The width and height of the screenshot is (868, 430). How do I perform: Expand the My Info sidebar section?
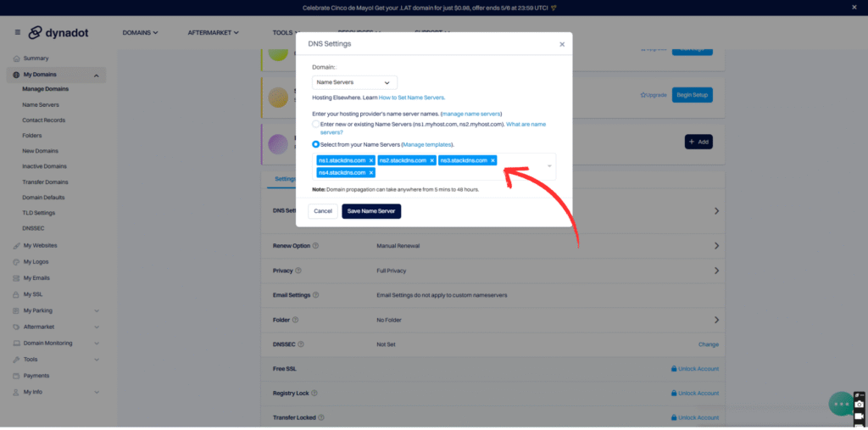click(97, 393)
